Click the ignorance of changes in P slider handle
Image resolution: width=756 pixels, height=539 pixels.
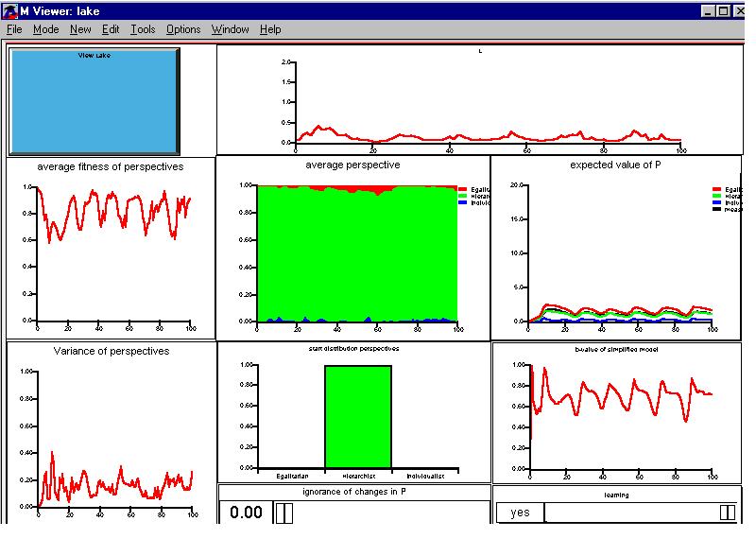[x=285, y=513]
